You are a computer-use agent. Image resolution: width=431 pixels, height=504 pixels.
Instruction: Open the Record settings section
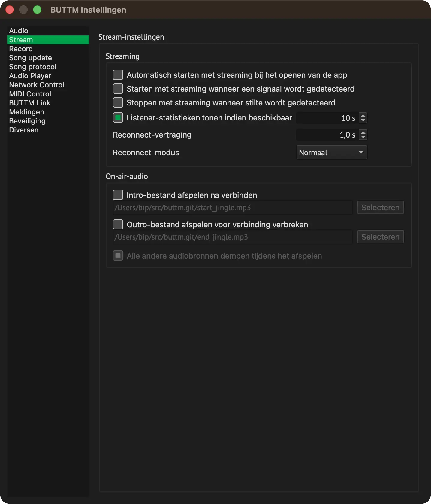48,49
